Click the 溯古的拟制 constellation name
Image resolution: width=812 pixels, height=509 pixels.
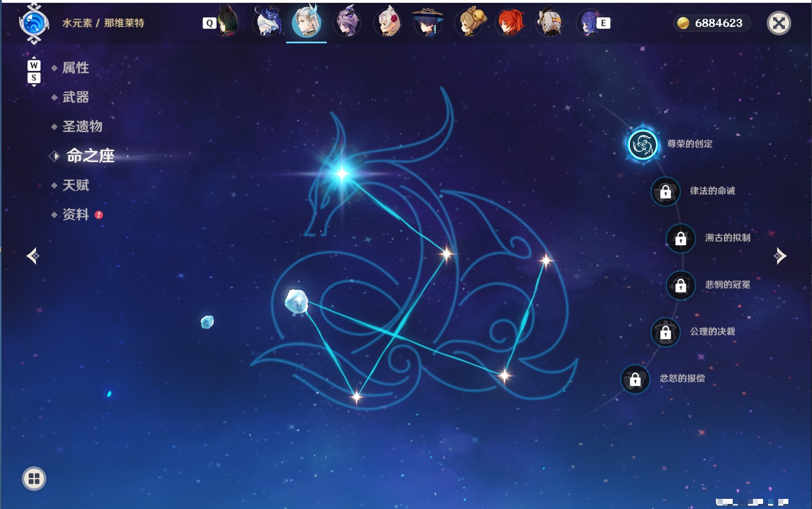728,237
